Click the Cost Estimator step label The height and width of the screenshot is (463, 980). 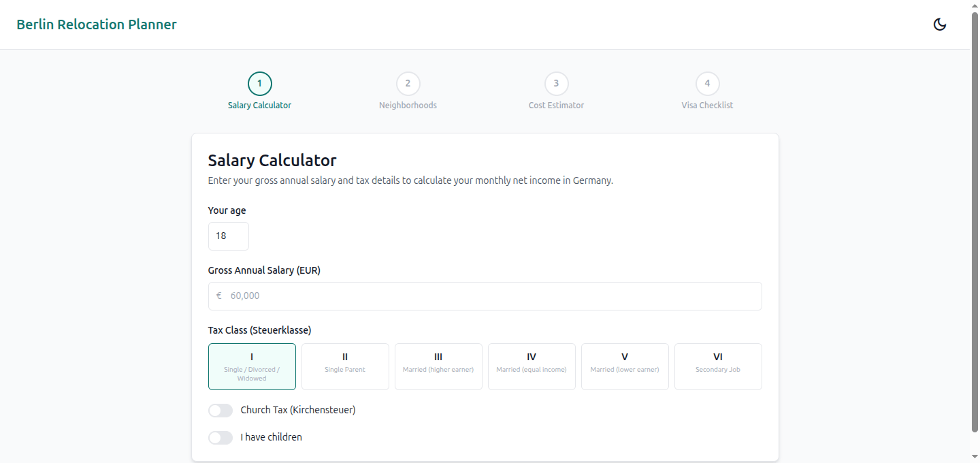(x=556, y=105)
